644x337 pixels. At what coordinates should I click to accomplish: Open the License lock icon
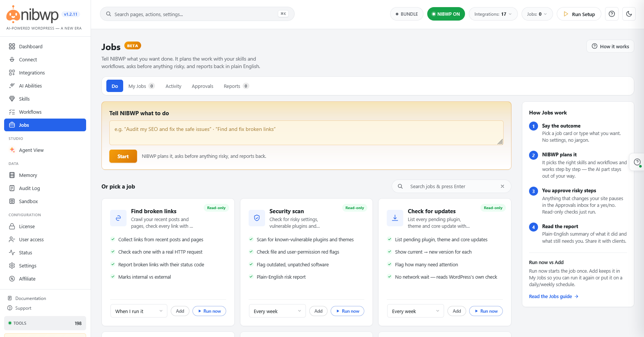click(12, 226)
